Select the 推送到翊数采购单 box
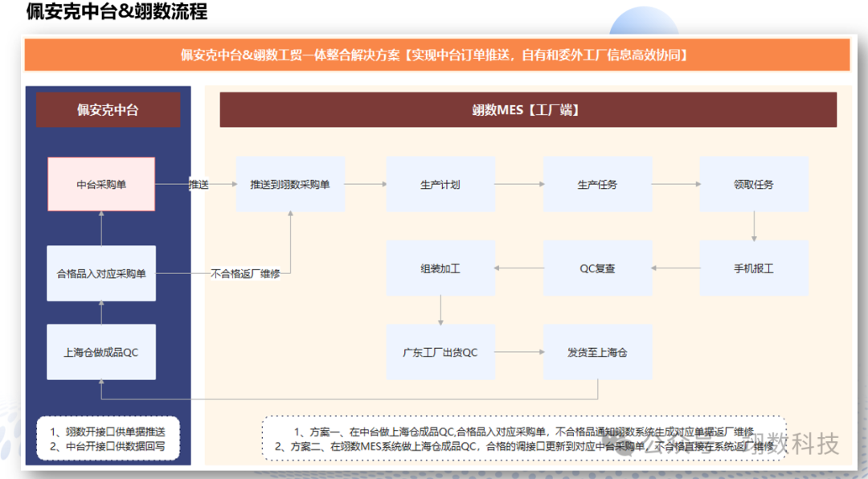 (x=290, y=184)
